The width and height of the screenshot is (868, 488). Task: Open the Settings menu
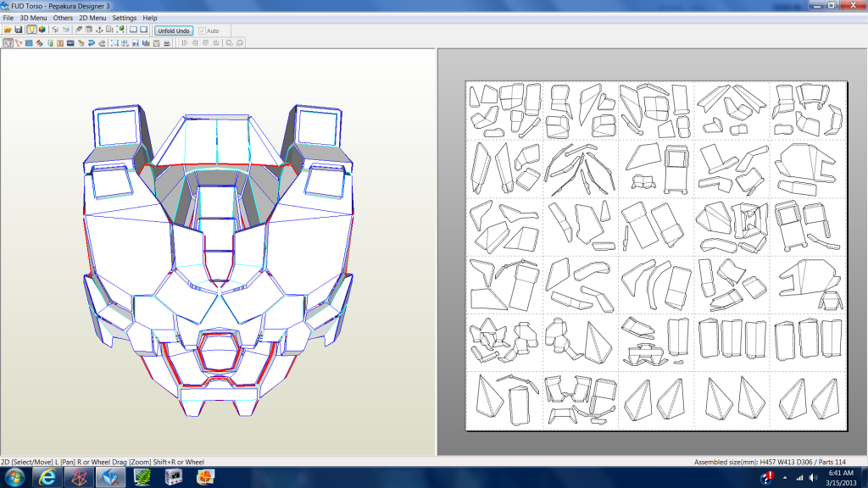click(124, 18)
